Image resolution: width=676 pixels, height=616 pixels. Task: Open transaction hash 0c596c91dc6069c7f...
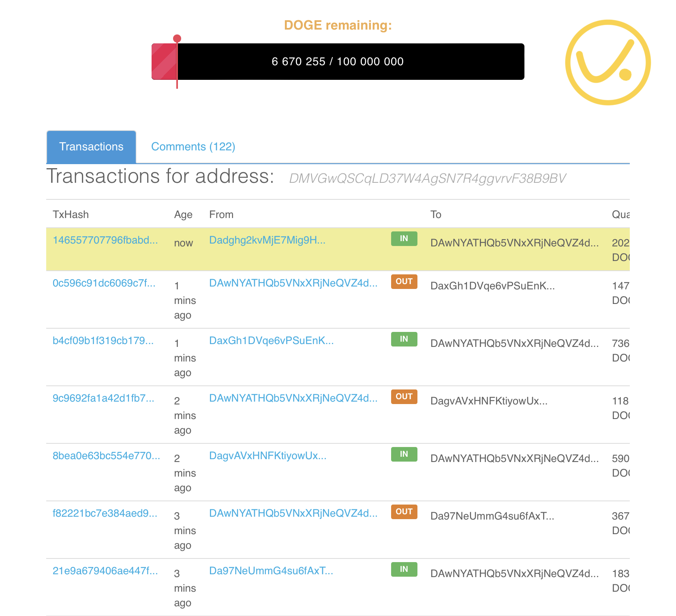(104, 283)
